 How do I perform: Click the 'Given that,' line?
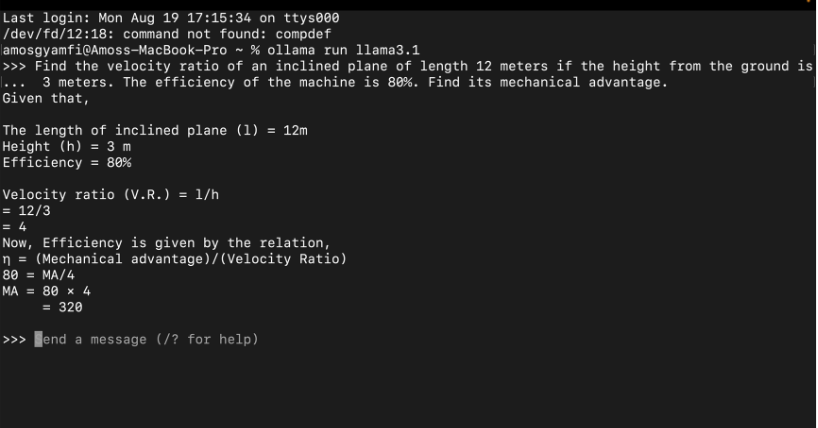point(46,99)
